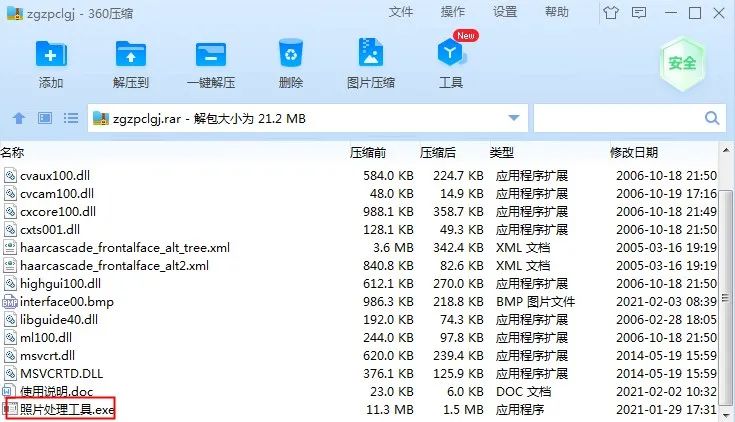Open the 操作 (Operations) menu
Viewport: 735px width, 422px height.
453,12
